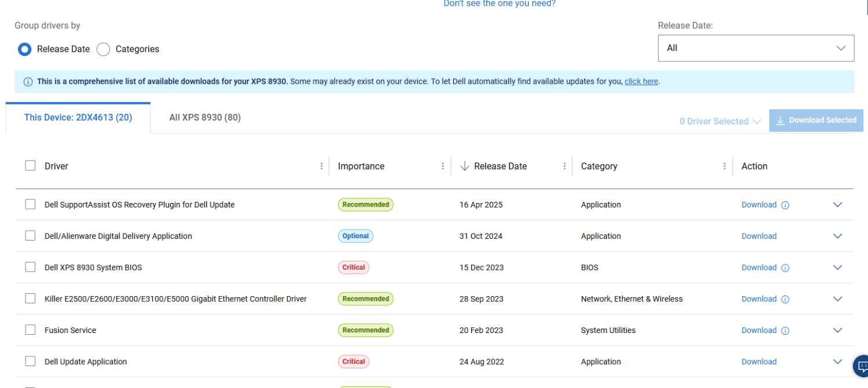
Task: Expand Dell XPS 8930 System BIOS row details
Action: [837, 268]
